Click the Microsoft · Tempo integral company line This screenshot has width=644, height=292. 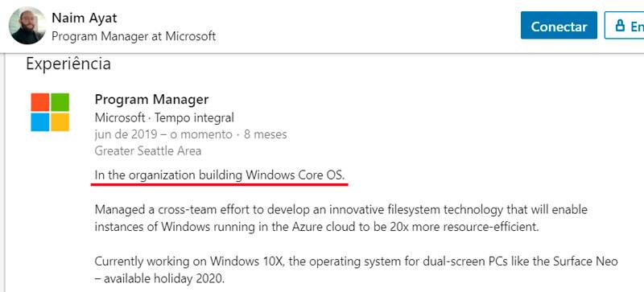[164, 118]
